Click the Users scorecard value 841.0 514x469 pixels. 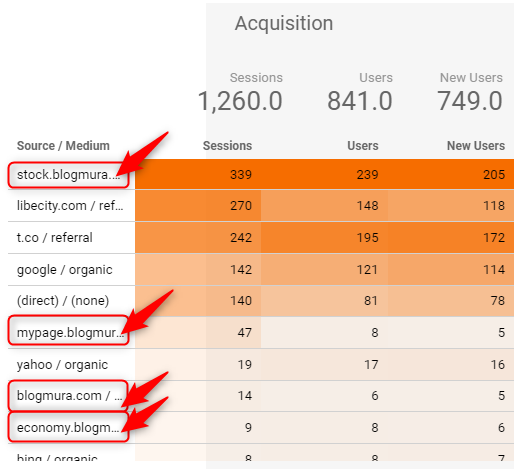[x=360, y=101]
